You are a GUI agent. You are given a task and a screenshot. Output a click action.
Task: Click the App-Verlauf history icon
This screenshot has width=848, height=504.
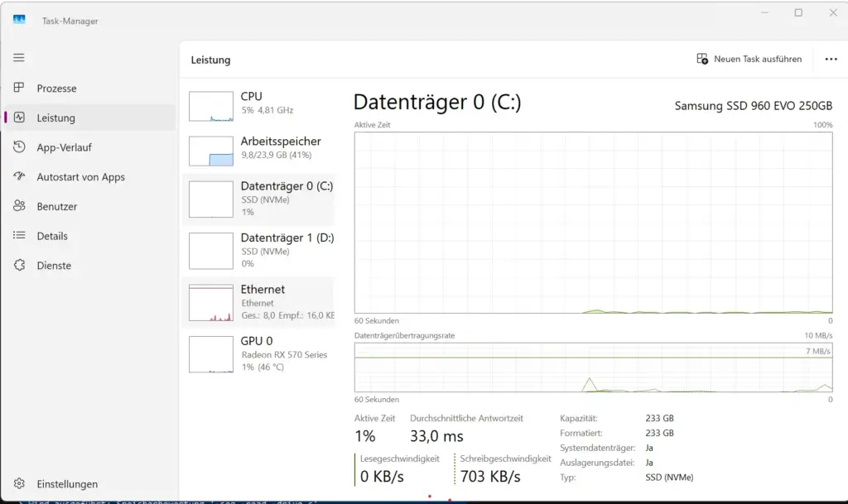point(19,147)
